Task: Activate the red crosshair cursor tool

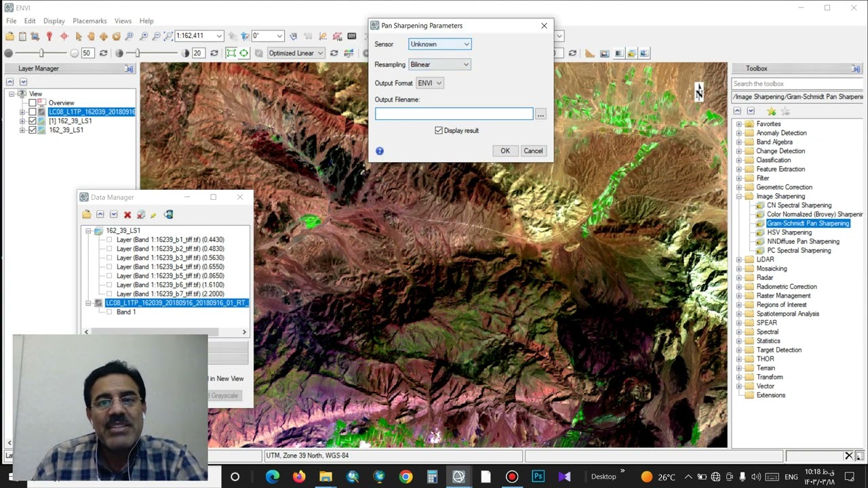Action: 64,36
